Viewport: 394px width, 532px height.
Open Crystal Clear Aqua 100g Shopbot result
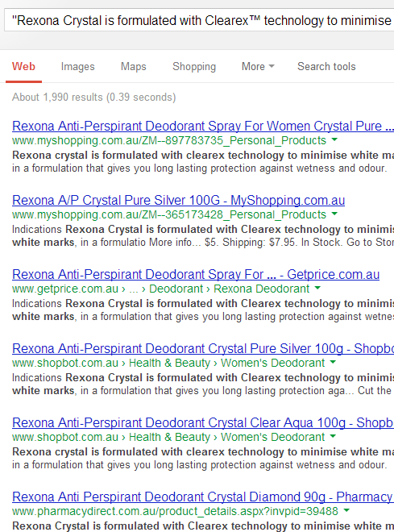click(x=203, y=422)
